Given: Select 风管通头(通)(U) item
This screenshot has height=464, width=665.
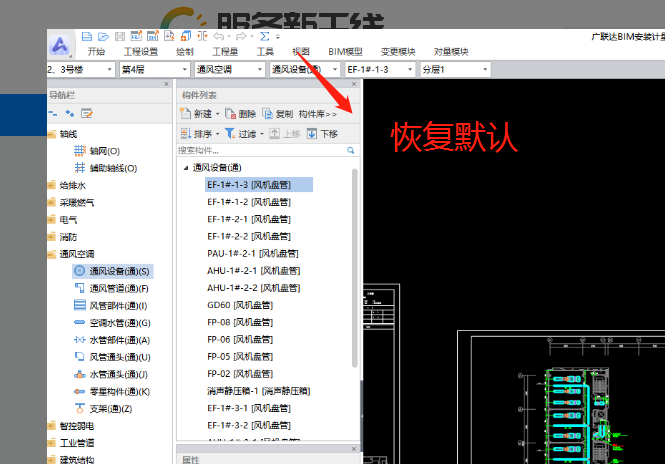Looking at the screenshot, I should pyautogui.click(x=112, y=357).
